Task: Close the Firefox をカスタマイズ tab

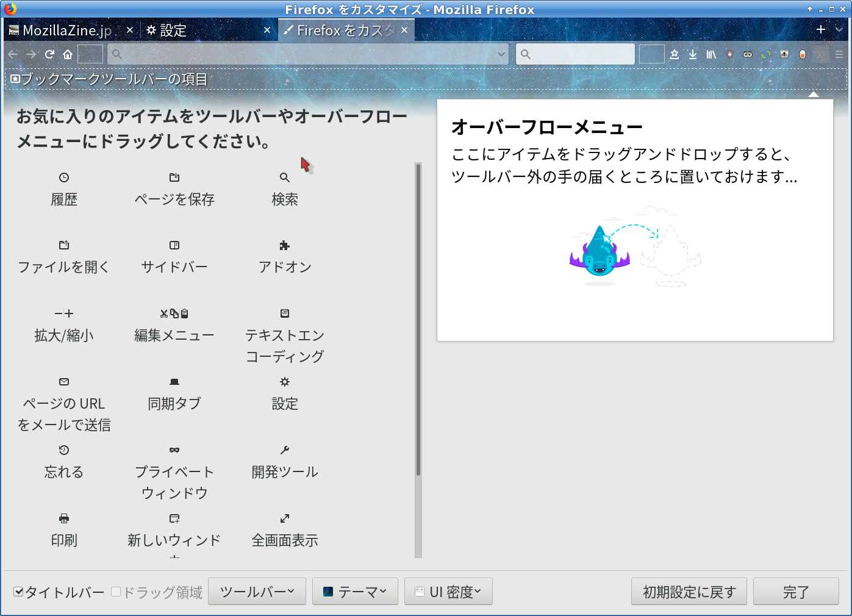Action: (404, 30)
